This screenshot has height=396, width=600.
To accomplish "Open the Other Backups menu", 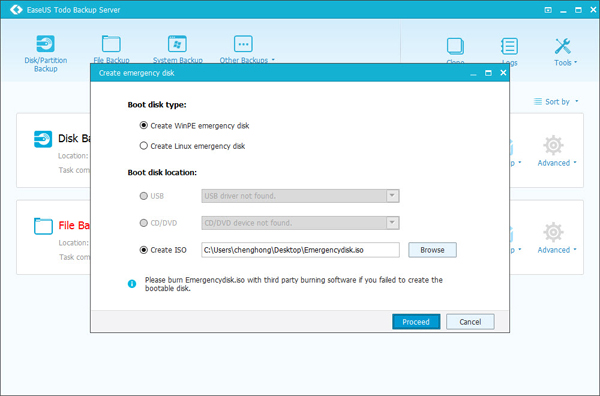I will [x=247, y=49].
